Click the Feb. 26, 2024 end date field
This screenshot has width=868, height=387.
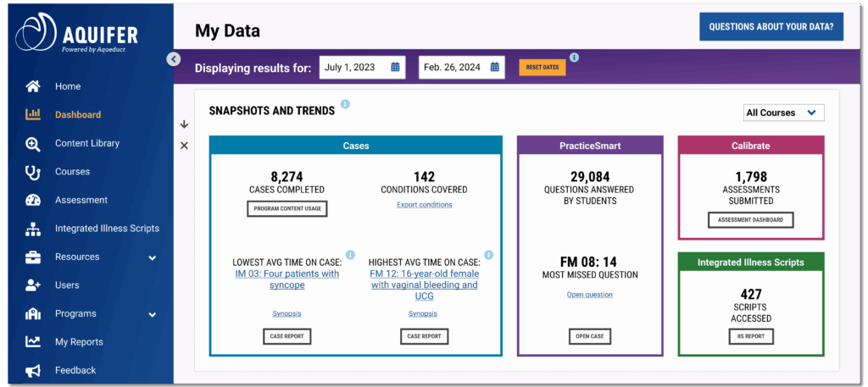(x=462, y=67)
